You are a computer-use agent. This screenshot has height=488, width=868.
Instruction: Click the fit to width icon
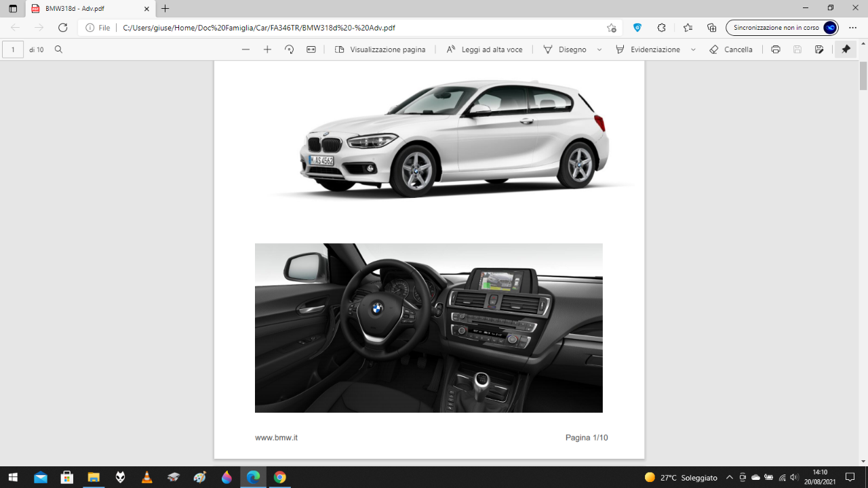click(x=311, y=49)
